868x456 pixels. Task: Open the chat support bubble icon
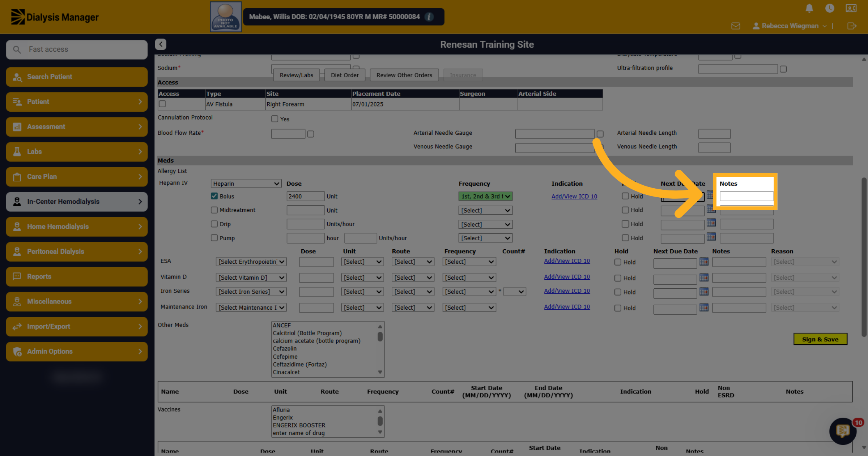pyautogui.click(x=843, y=431)
